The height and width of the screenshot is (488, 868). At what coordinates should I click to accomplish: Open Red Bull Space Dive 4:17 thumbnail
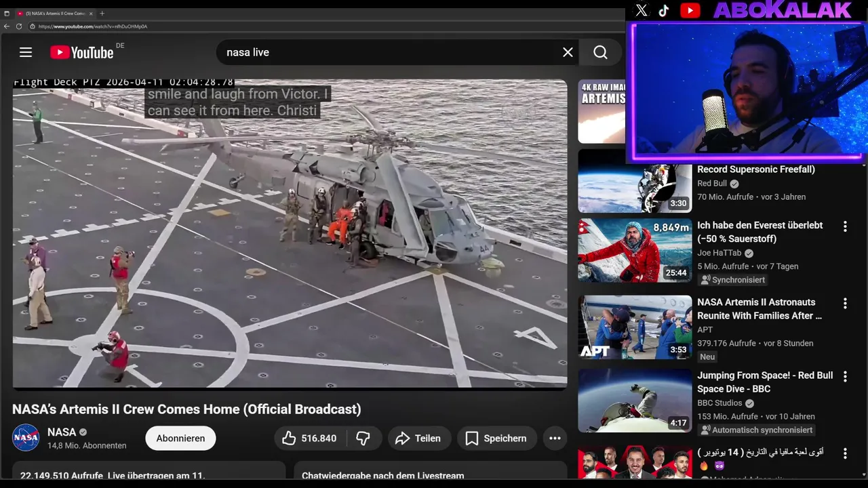click(x=635, y=401)
